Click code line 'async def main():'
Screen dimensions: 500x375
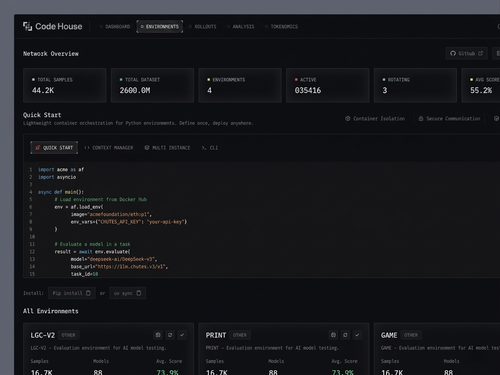[61, 192]
